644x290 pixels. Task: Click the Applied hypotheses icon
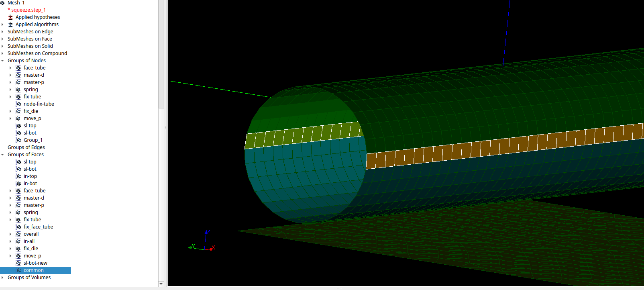pyautogui.click(x=10, y=17)
